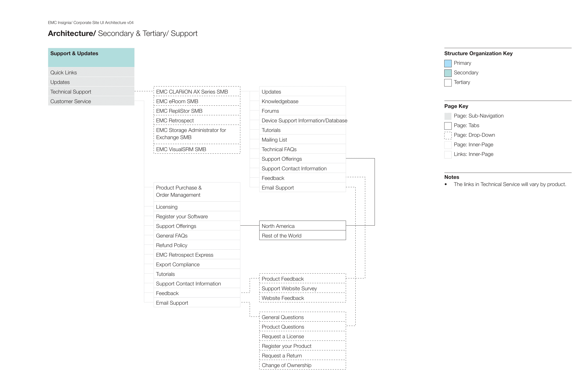
Task: Select Customer Service in sub-navigation
Action: point(91,101)
